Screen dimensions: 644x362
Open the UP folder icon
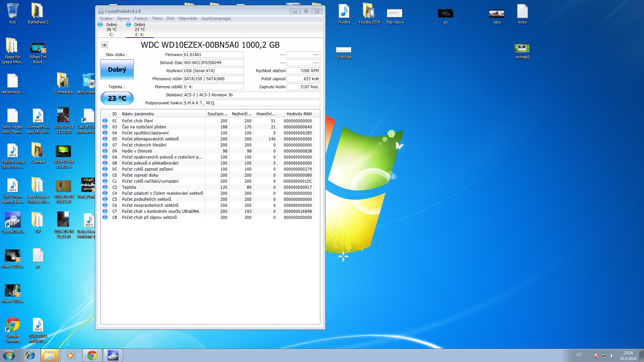click(x=38, y=223)
